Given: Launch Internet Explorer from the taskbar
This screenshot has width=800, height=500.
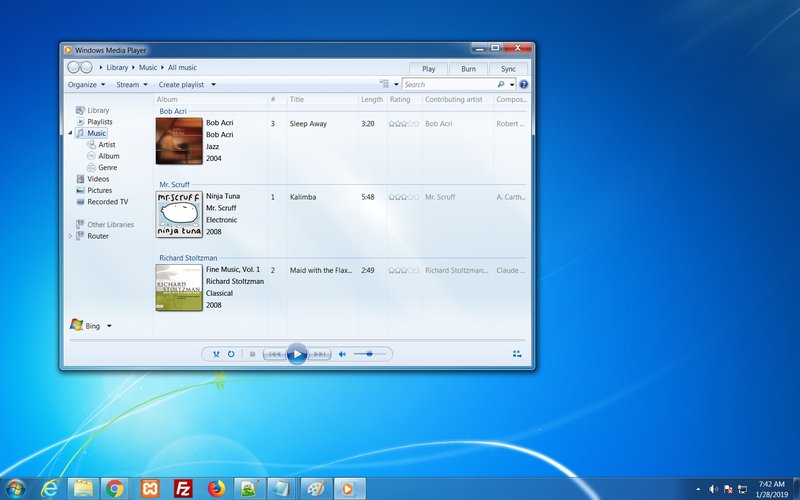Looking at the screenshot, I should tap(49, 489).
